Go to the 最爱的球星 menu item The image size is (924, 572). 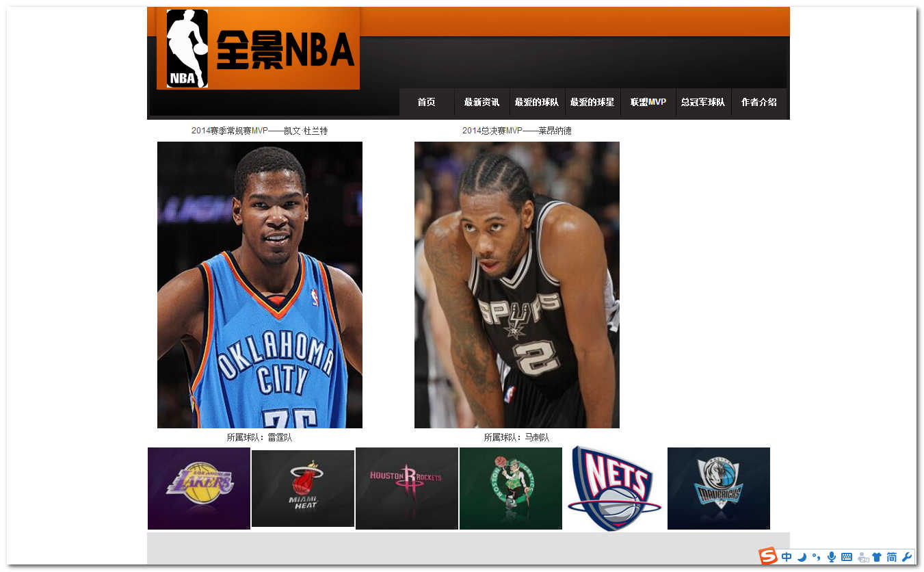tap(592, 102)
